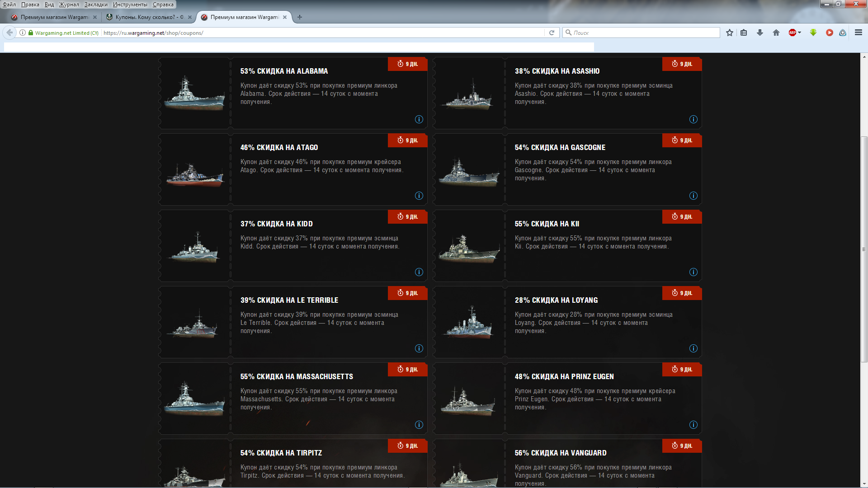The image size is (868, 488).
Task: Click 9 дн. timer badge on Tirpitz coupon
Action: pyautogui.click(x=407, y=446)
